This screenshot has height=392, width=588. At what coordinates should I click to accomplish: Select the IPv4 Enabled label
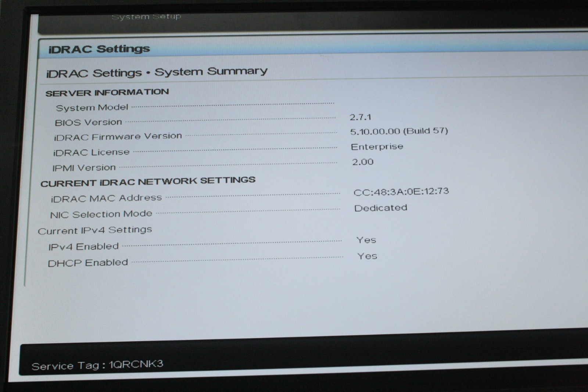[x=83, y=246]
